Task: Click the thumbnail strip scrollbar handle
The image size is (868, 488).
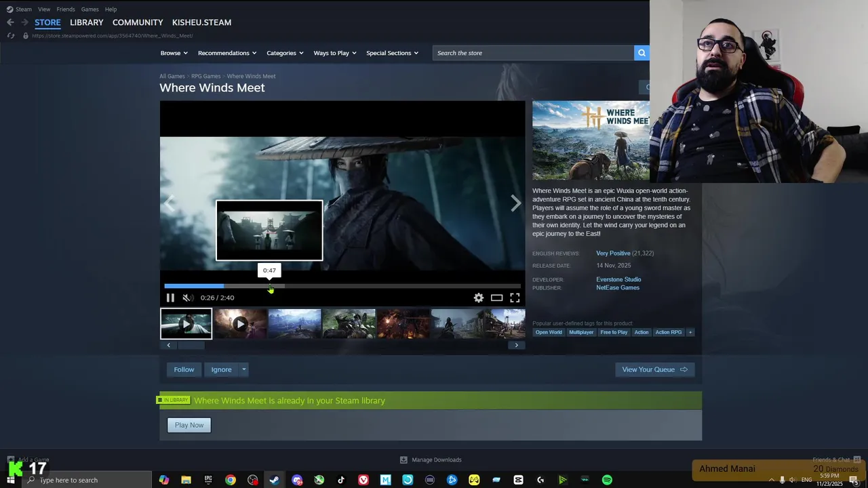Action: tap(191, 345)
